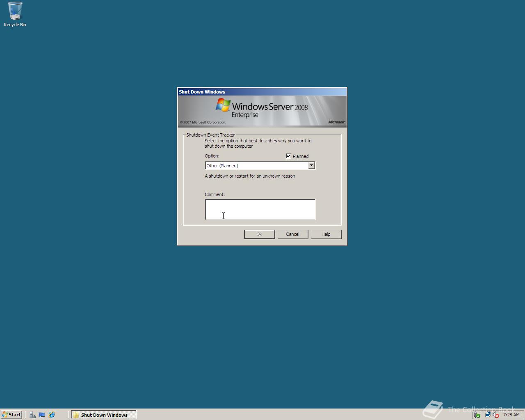Click the 'Shutdown Event Tracker' group label
Image resolution: width=525 pixels, height=420 pixels.
pos(210,135)
